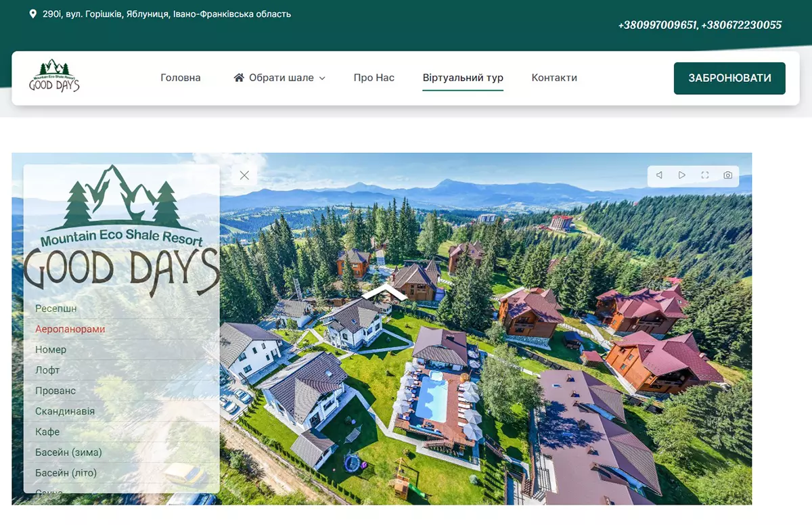Play the panorama autorotation
812x525 pixels.
tap(682, 175)
